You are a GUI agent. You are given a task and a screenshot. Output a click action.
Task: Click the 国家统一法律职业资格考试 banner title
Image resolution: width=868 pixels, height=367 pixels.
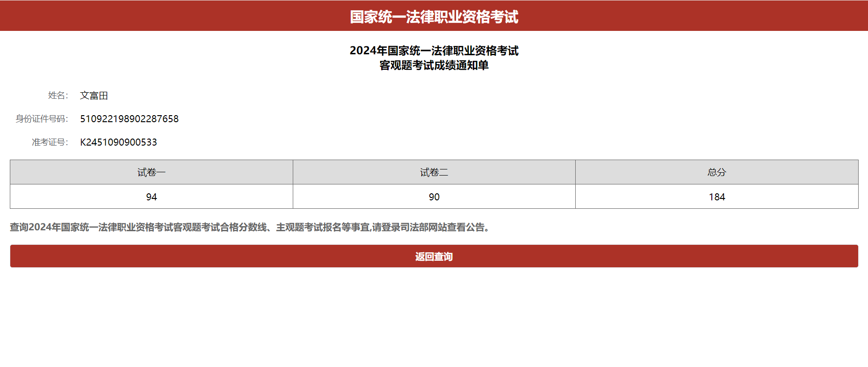tap(434, 17)
